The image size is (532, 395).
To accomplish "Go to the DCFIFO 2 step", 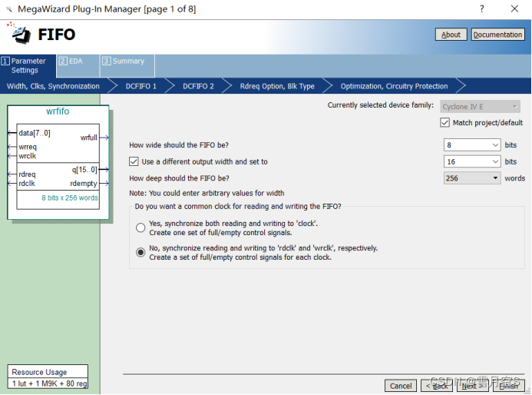I will tap(198, 86).
